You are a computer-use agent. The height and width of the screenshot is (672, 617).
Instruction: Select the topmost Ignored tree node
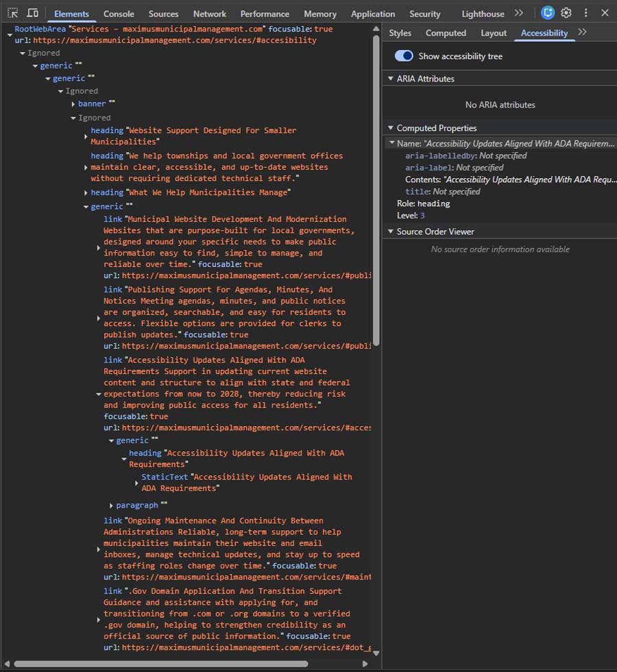tap(43, 53)
